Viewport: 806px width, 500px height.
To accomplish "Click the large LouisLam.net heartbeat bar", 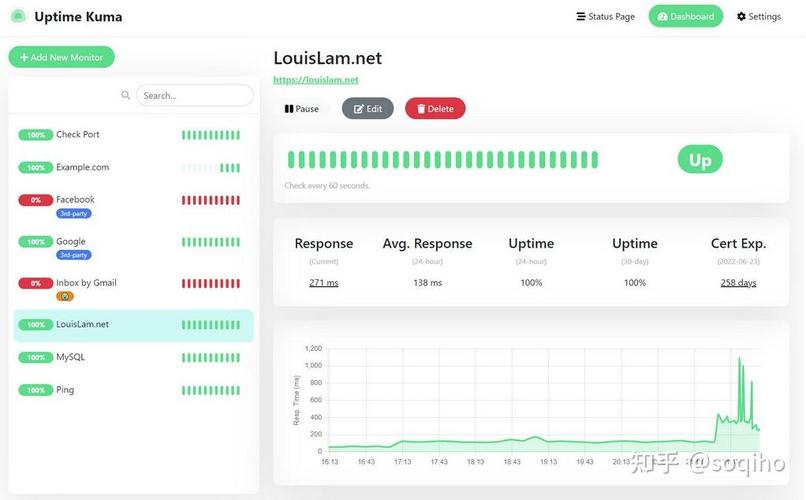I will coord(443,160).
